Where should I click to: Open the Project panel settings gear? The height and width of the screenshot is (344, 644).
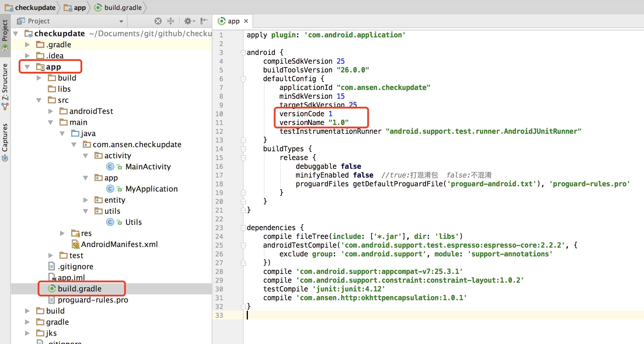click(x=188, y=21)
